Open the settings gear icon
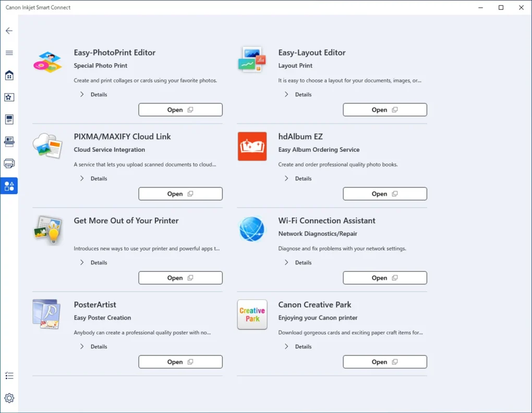Viewport: 532px width, 413px height. [x=9, y=398]
